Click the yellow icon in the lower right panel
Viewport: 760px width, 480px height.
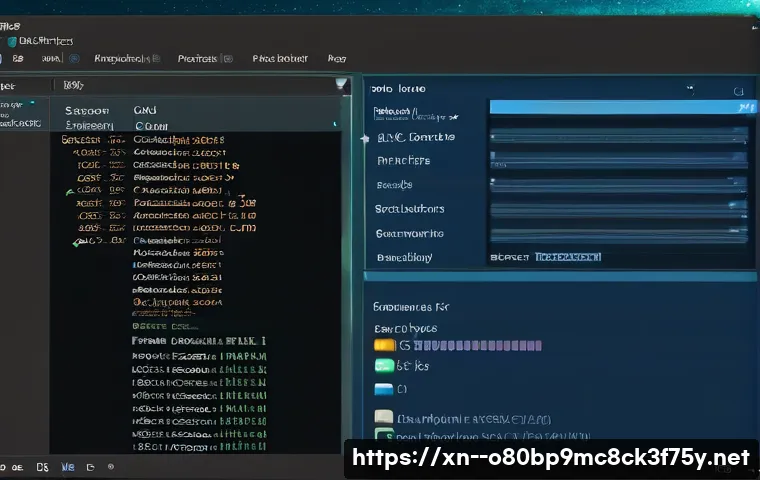pos(384,345)
